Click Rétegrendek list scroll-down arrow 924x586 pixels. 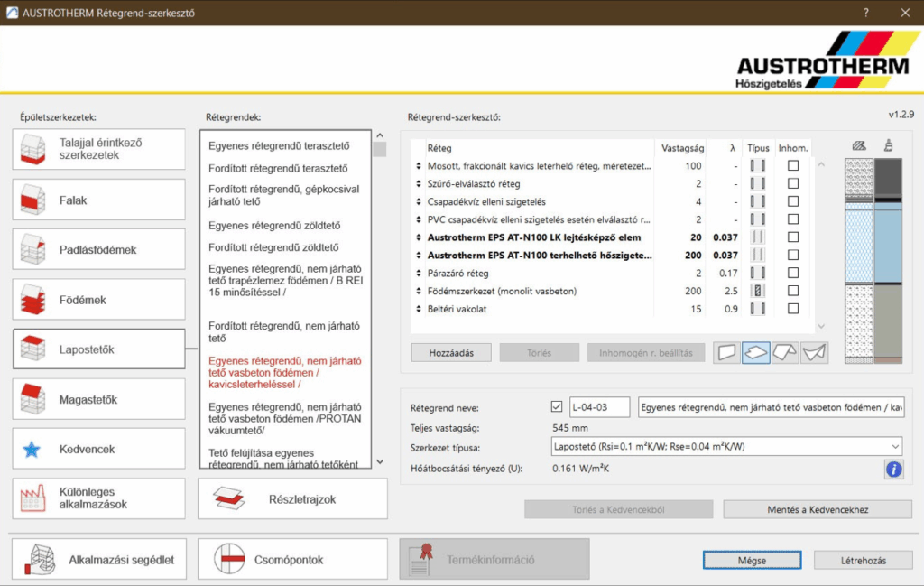(380, 461)
